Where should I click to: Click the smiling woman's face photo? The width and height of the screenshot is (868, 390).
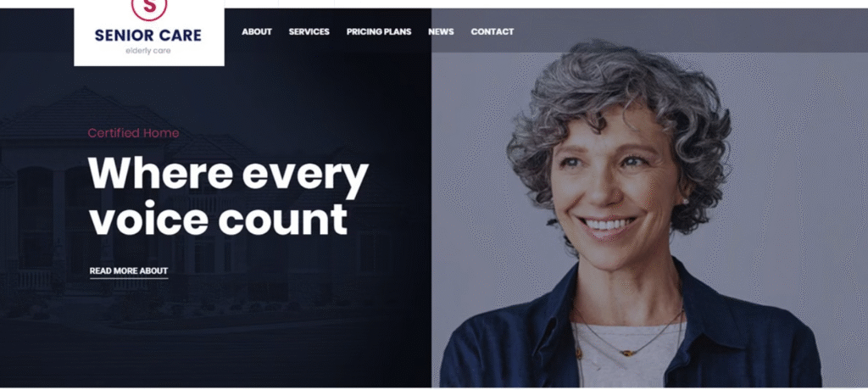click(x=615, y=177)
